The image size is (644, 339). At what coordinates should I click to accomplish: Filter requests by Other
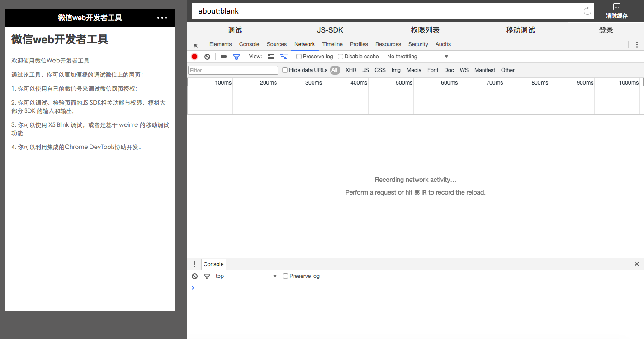point(508,70)
